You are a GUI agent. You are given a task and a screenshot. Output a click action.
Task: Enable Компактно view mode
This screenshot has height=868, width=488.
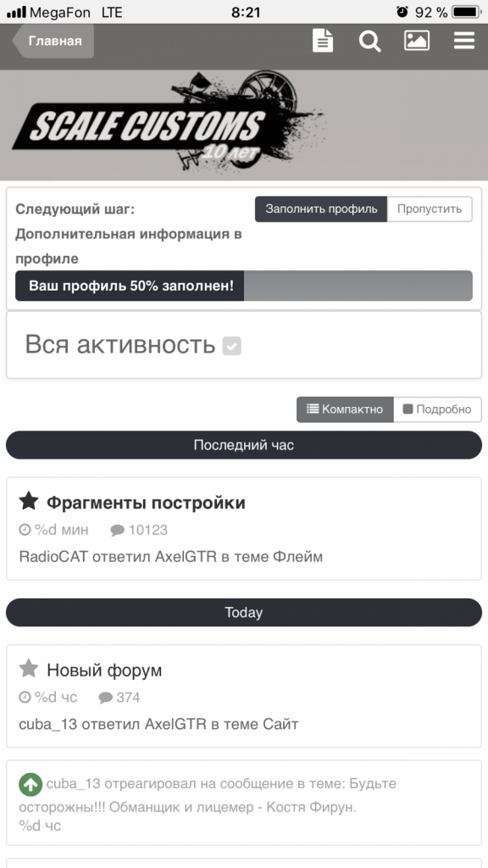[x=343, y=409]
